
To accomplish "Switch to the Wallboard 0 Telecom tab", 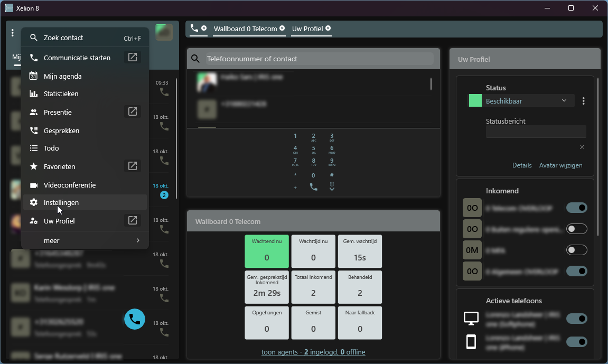I will point(245,29).
